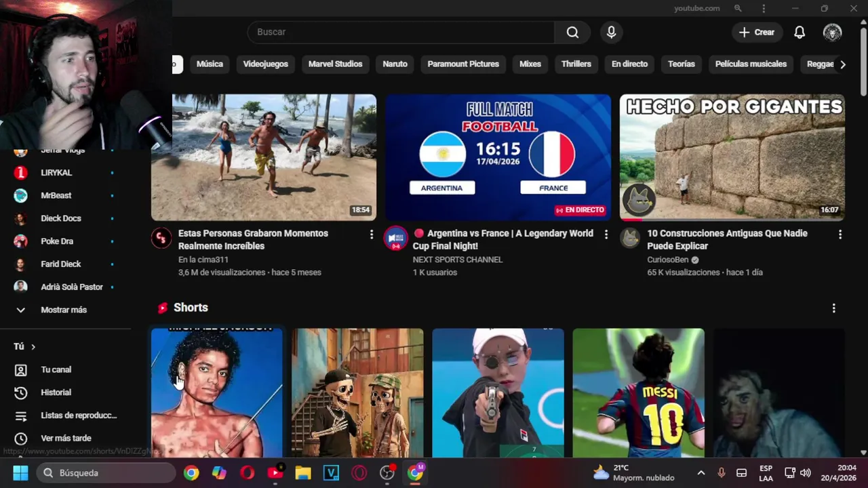
Task: Open File Explorer from taskbar
Action: (302, 473)
